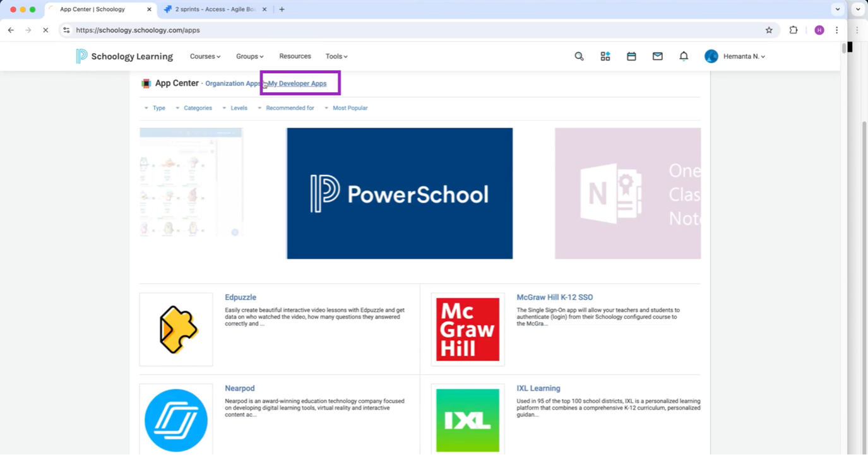Image resolution: width=868 pixels, height=457 pixels.
Task: Open the Organization Apps link
Action: 233,83
